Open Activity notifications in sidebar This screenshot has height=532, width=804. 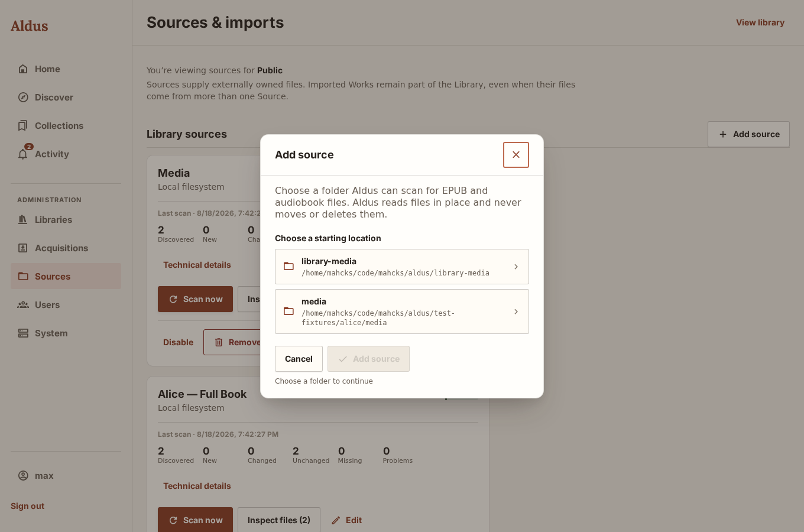pos(66,154)
